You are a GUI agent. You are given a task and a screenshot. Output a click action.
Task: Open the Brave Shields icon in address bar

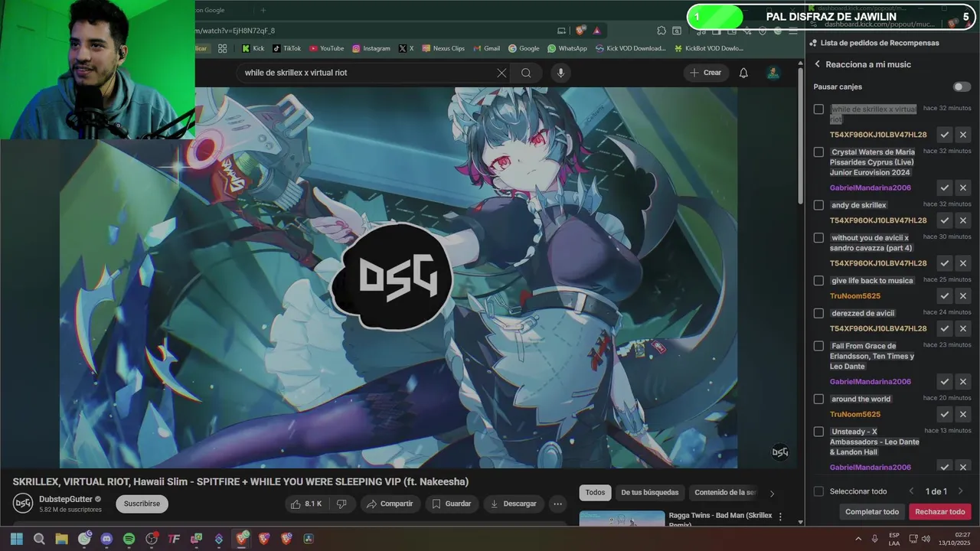coord(581,31)
